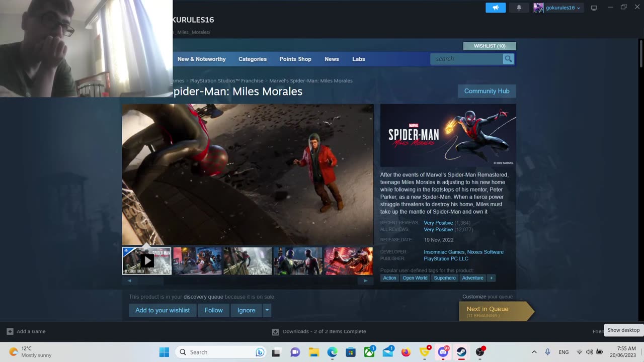Play the PC launch trailer thumbnail
Image resolution: width=644 pixels, height=362 pixels.
click(x=147, y=261)
